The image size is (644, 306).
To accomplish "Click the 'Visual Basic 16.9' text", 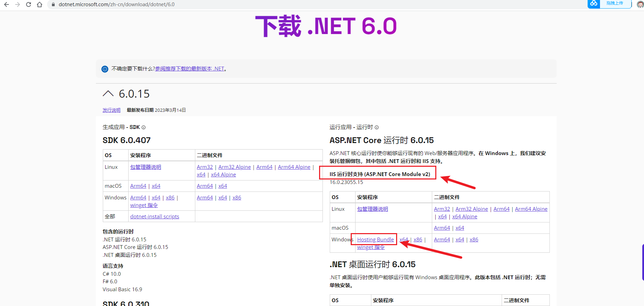I will tap(122, 289).
